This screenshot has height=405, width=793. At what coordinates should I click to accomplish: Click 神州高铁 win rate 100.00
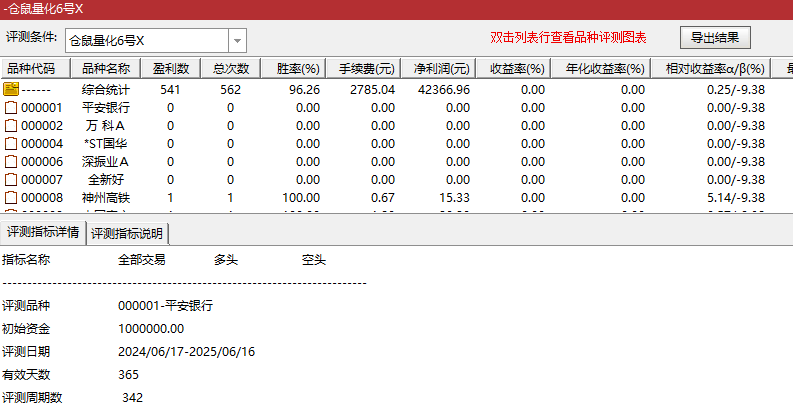coord(301,198)
